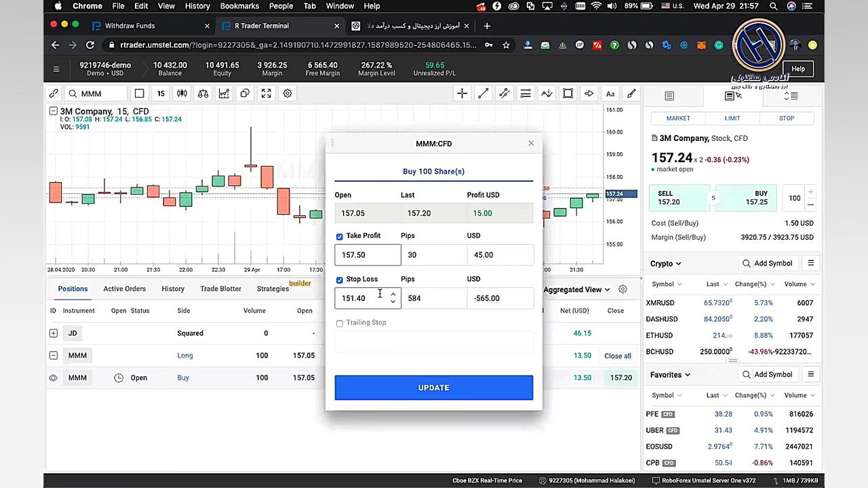Click Close all for MMM position
The height and width of the screenshot is (488, 868).
(618, 356)
